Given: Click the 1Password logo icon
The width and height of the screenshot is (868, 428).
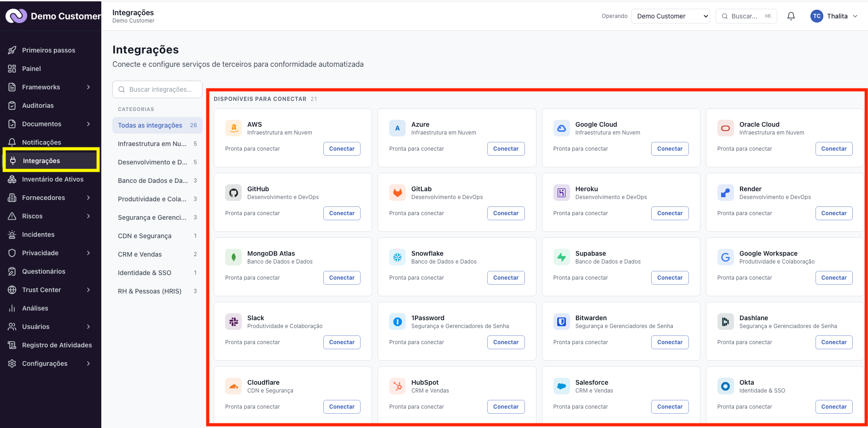Looking at the screenshot, I should 397,322.
